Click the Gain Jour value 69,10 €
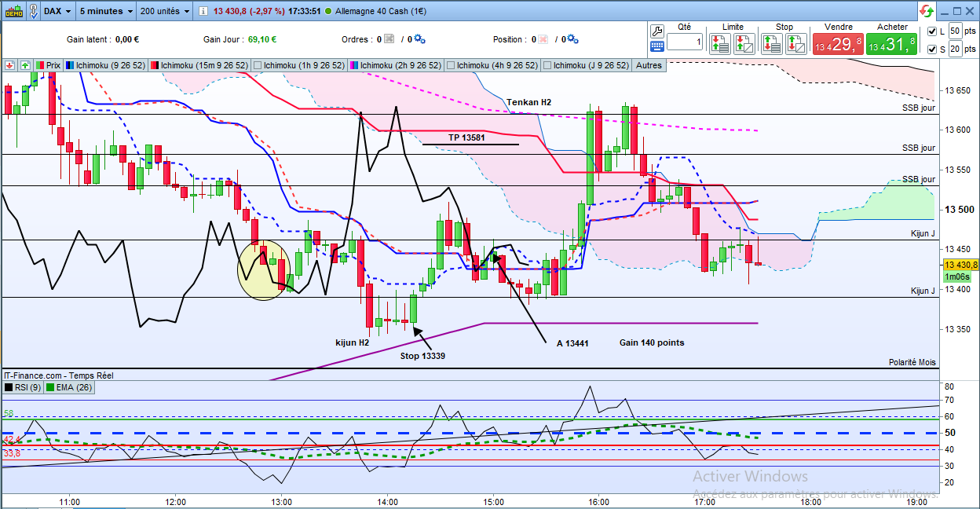 261,39
